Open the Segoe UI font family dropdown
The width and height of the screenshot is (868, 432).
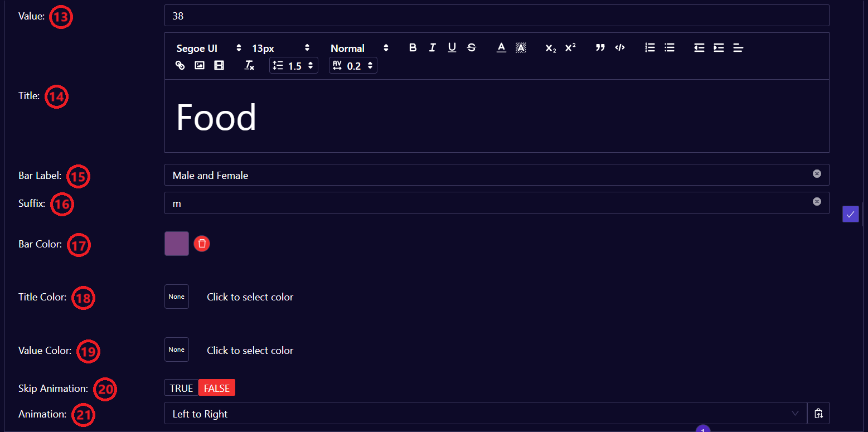pos(206,48)
